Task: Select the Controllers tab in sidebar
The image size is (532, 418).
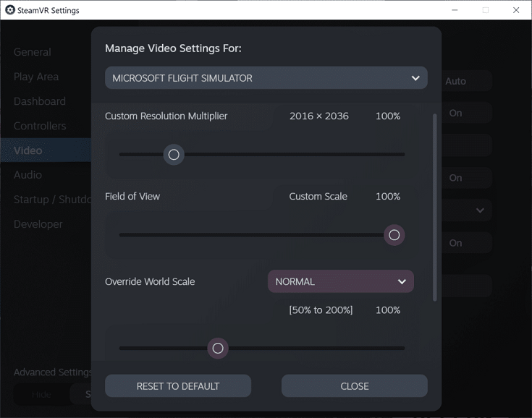Action: (40, 126)
